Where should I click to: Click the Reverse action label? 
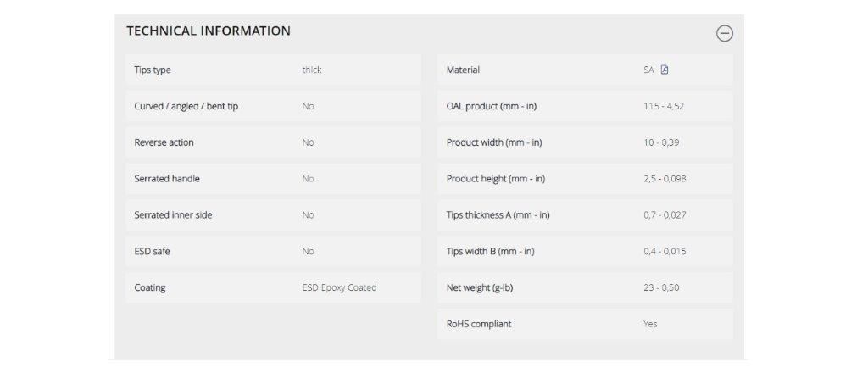[x=164, y=142]
